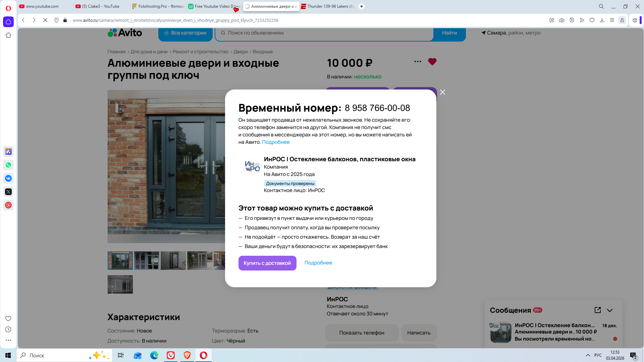Image resolution: width=644 pixels, height=362 pixels.
Task: Open VK messenger in sidebar
Action: (x=8, y=178)
